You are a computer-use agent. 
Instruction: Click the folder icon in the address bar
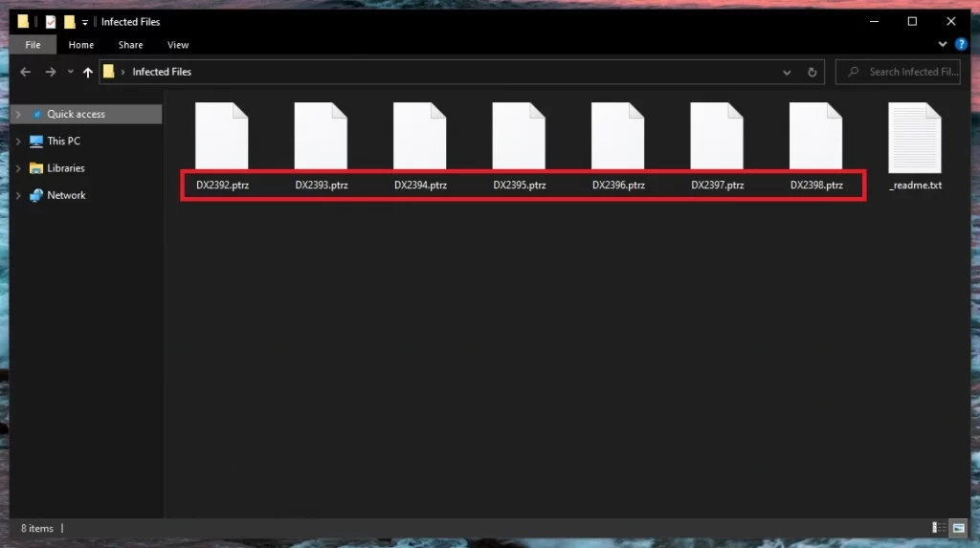pyautogui.click(x=109, y=71)
